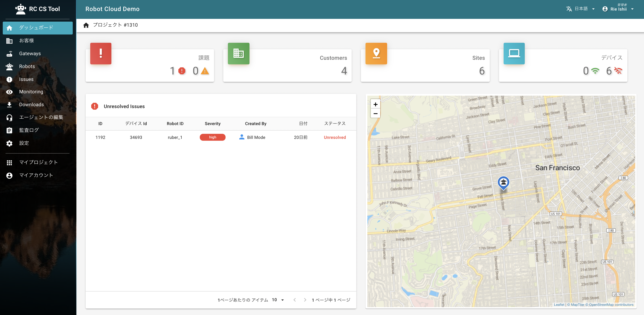This screenshot has height=315, width=644.
Task: Click the Created By column header
Action: tap(255, 124)
